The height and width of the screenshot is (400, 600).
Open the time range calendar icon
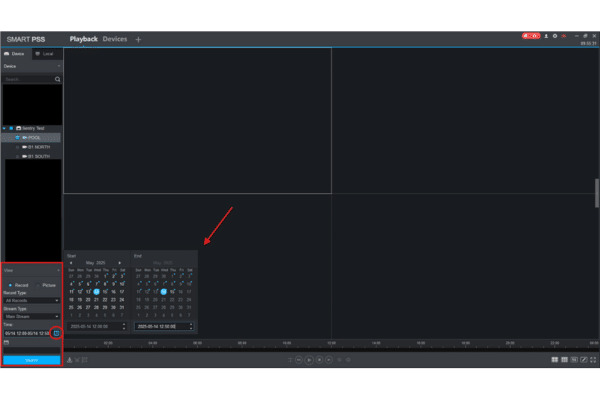[56, 333]
